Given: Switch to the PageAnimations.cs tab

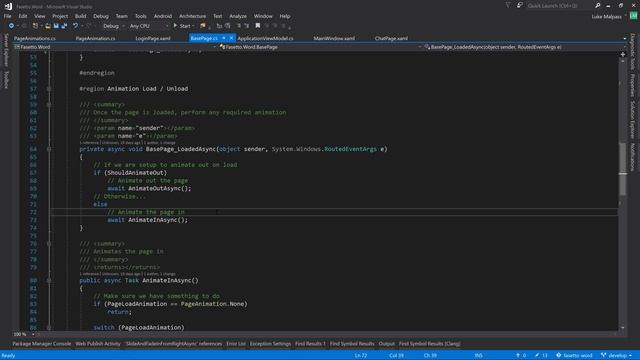Looking at the screenshot, I should pos(35,38).
